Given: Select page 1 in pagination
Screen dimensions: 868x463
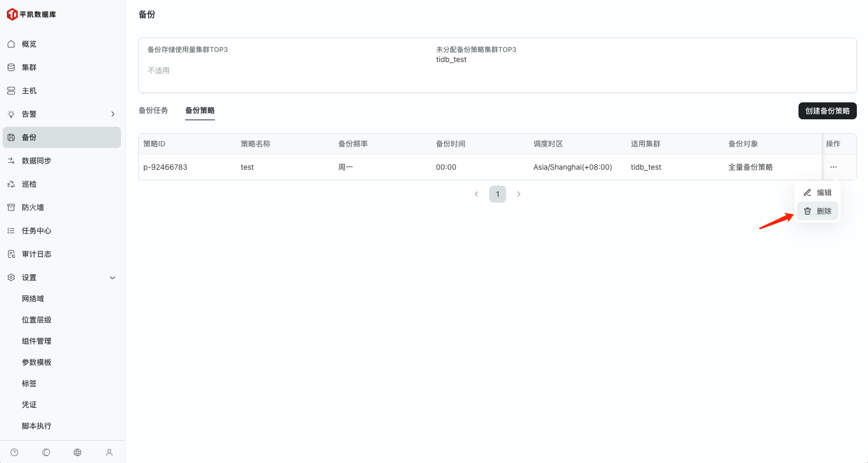Looking at the screenshot, I should pos(497,194).
